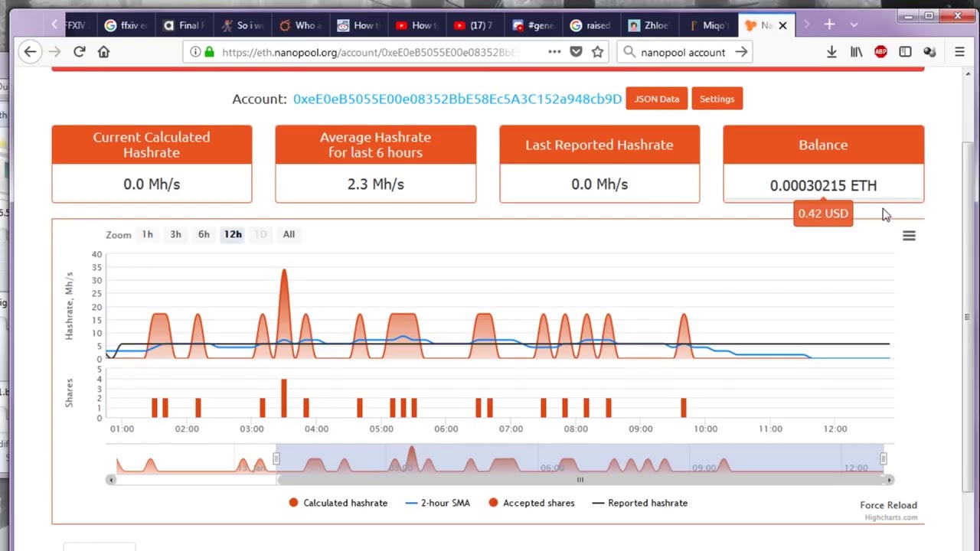
Task: Open Highcharts.com credit link
Action: click(x=891, y=517)
